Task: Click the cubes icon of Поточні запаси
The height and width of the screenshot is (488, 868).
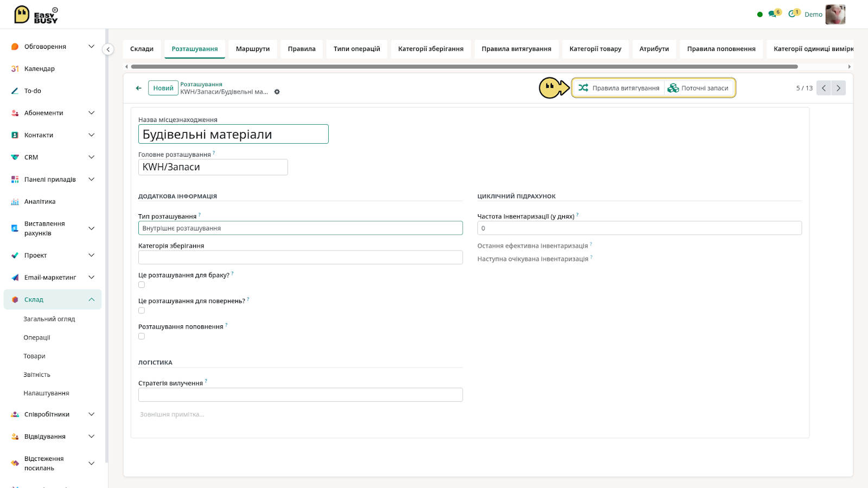Action: click(673, 88)
